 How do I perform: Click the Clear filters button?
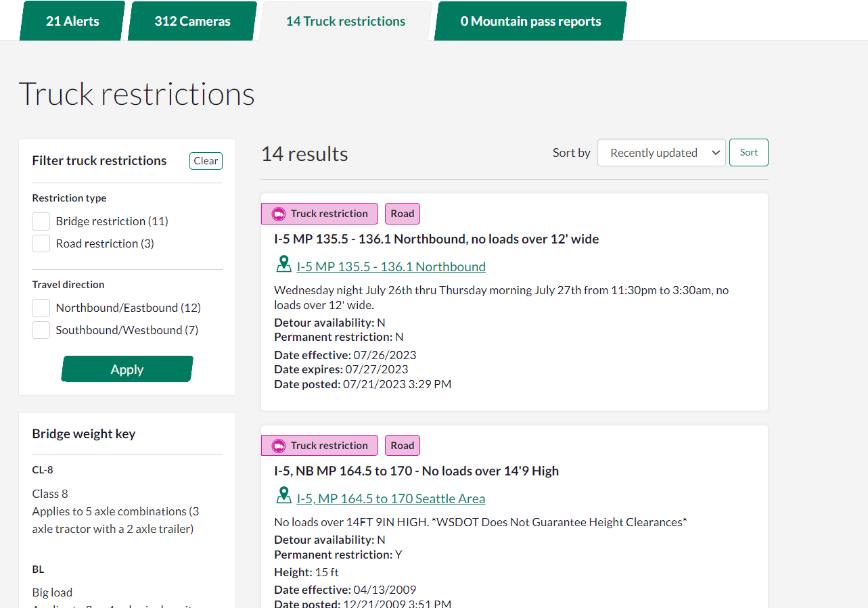(206, 161)
